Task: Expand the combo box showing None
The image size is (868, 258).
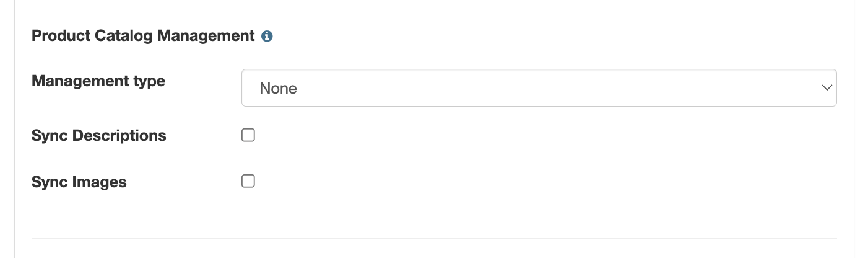Action: click(x=539, y=88)
